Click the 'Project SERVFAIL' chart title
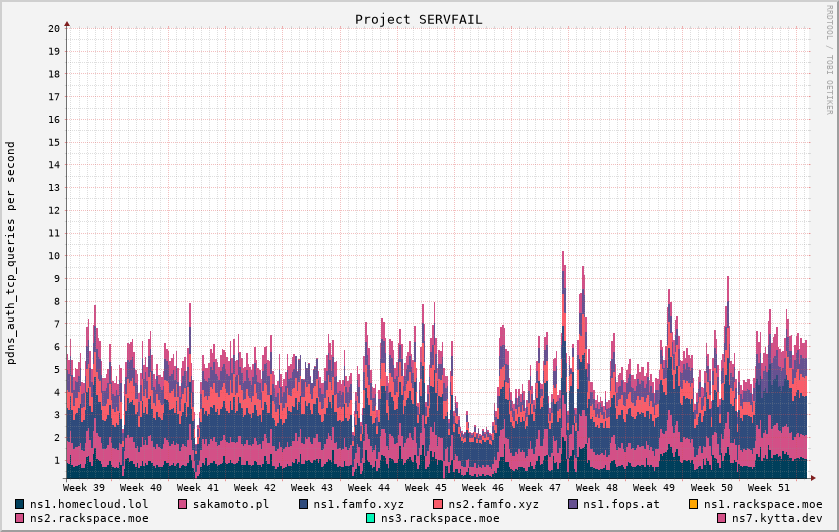 (418, 19)
